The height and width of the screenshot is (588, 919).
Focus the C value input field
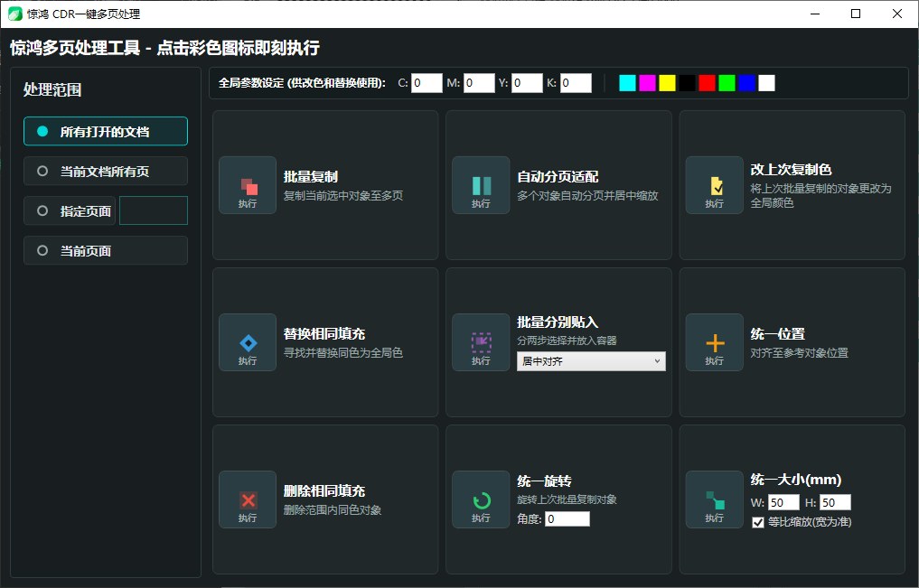(x=427, y=83)
